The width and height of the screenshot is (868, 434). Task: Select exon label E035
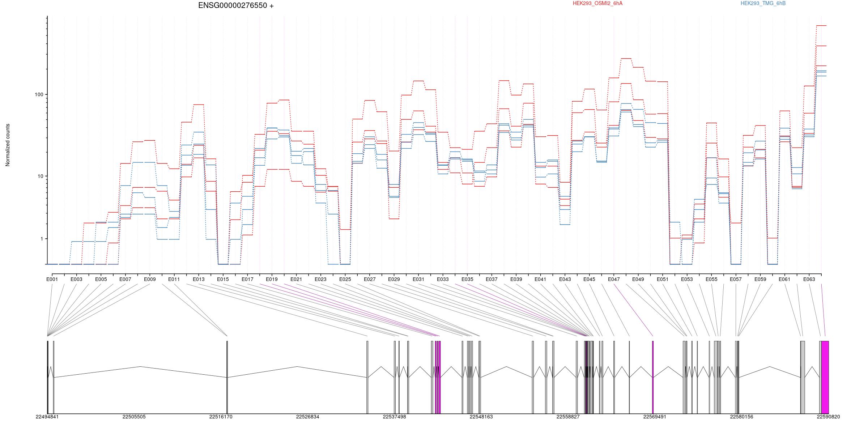coord(467,279)
